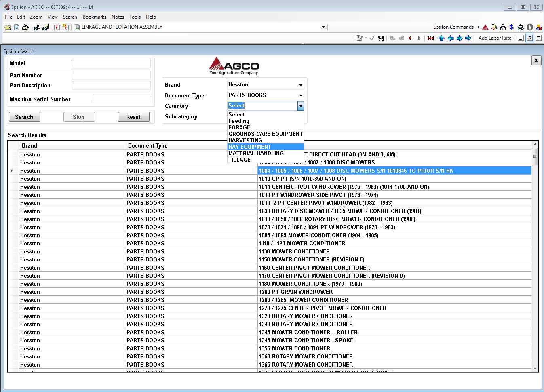The width and height of the screenshot is (544, 392).
Task: Click the results scrollbar down arrow
Action: (535, 368)
